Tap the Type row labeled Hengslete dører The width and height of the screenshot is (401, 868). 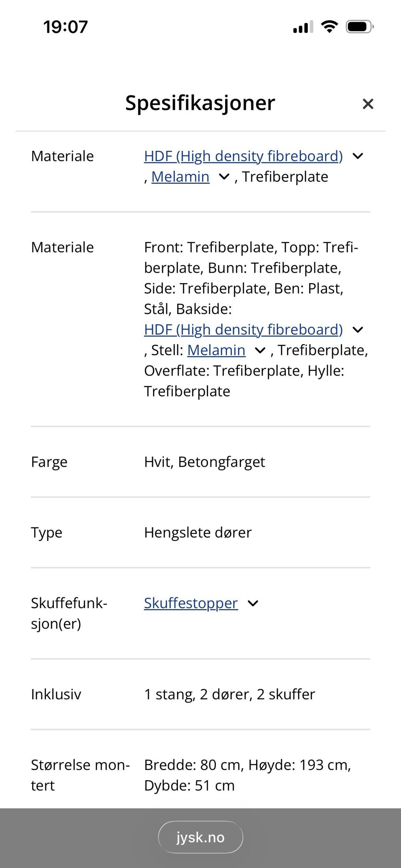(197, 533)
